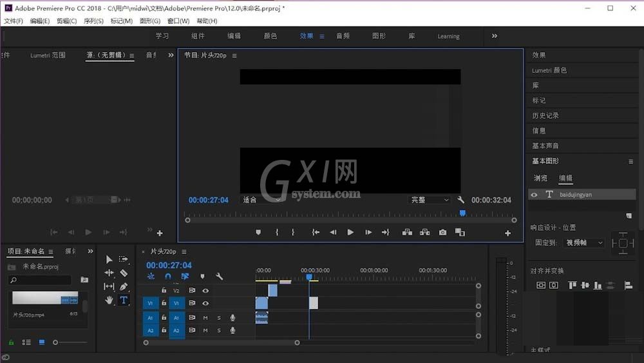Open program monitor button editor plus
Image resolution: width=644 pixels, height=363 pixels.
pyautogui.click(x=507, y=233)
